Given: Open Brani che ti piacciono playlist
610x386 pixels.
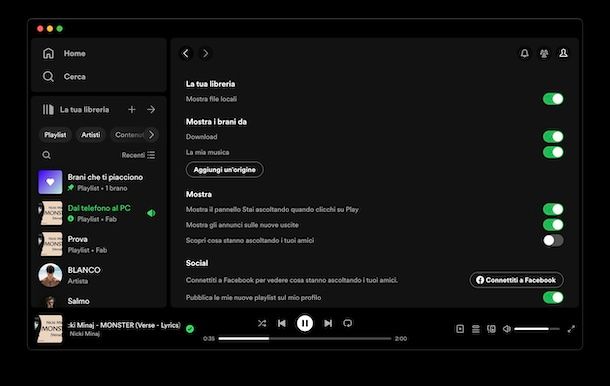Looking at the screenshot, I should 99,182.
